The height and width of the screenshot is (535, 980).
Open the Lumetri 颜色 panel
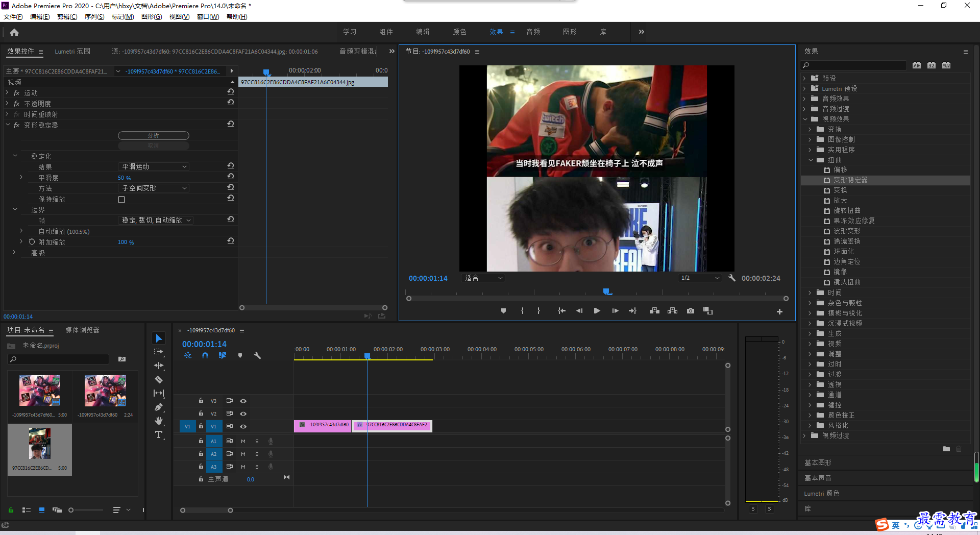[x=821, y=493]
